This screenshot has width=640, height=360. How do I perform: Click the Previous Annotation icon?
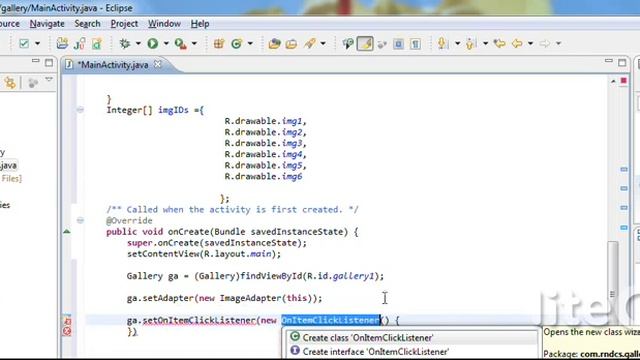point(471,43)
